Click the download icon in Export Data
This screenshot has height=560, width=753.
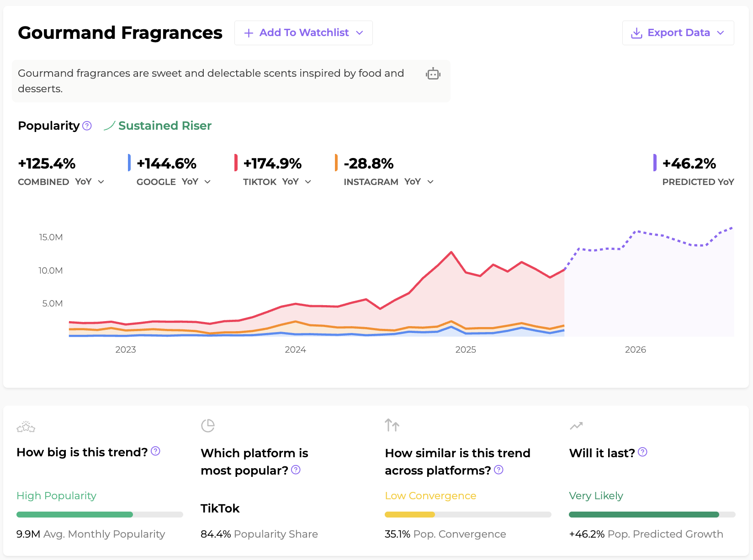pos(636,33)
